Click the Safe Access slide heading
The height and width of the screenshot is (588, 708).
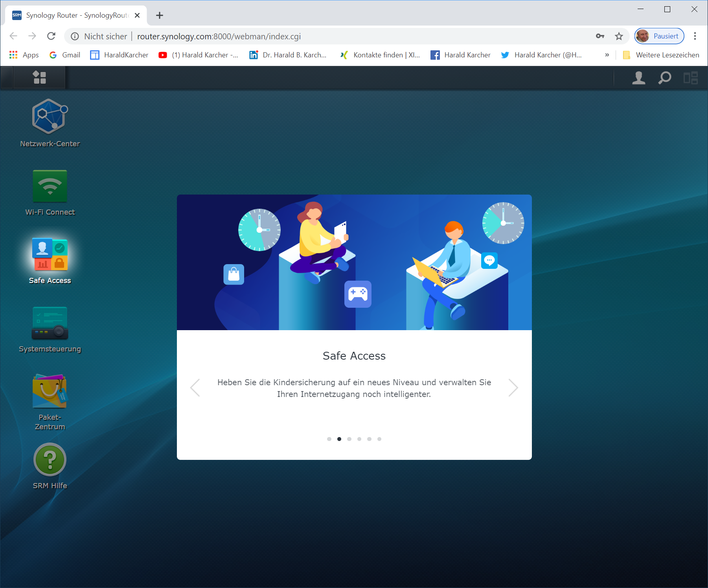(x=354, y=356)
